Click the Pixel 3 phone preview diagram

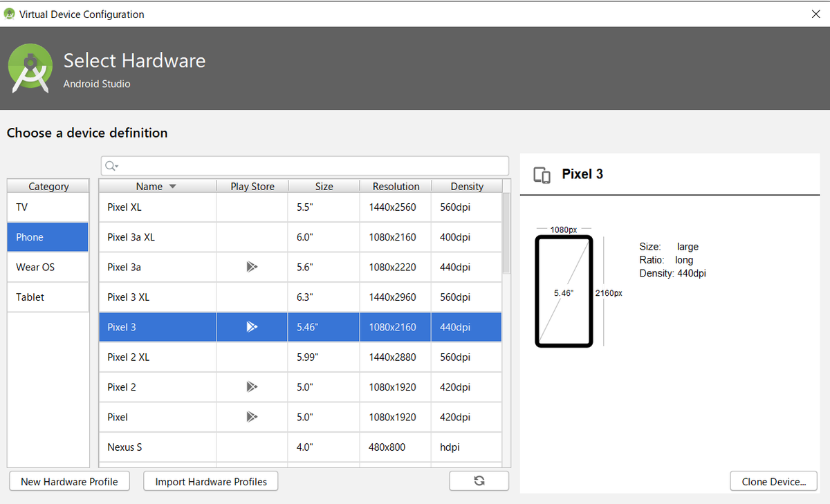[564, 291]
